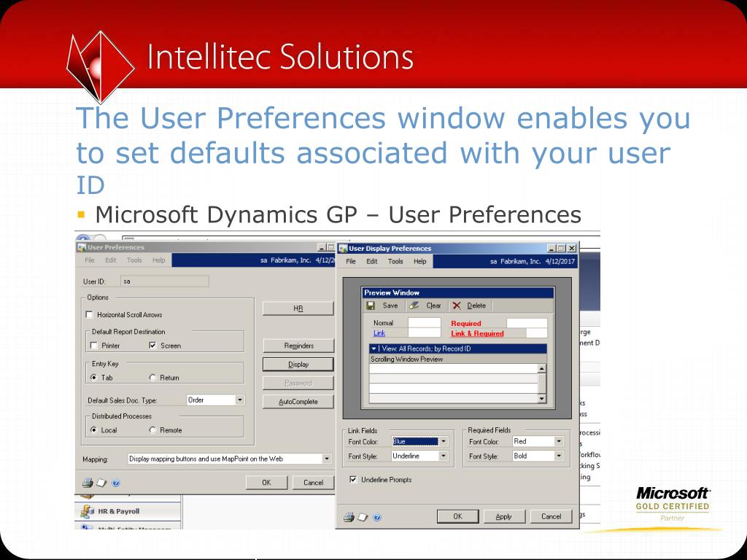The width and height of the screenshot is (747, 560).
Task: Click the HR button
Action: [298, 308]
